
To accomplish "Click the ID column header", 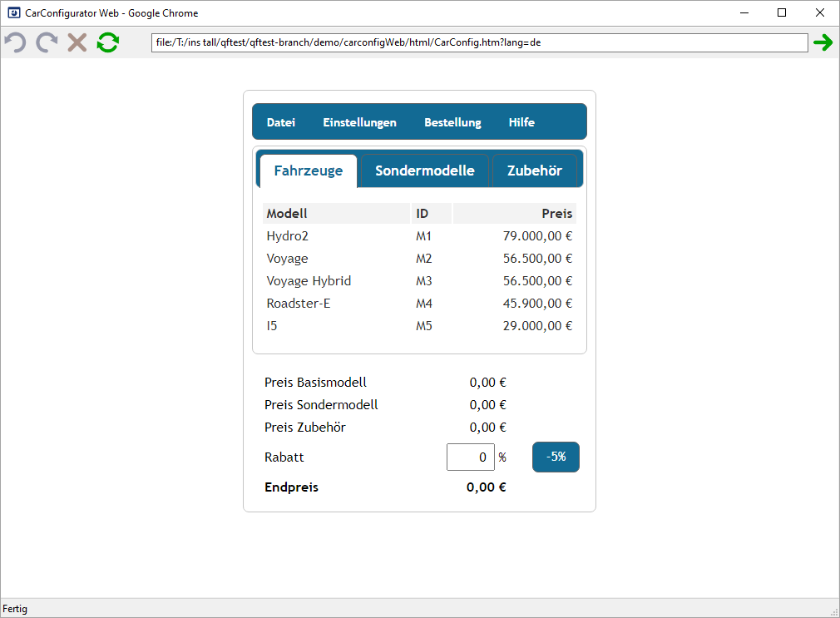I will tap(432, 213).
